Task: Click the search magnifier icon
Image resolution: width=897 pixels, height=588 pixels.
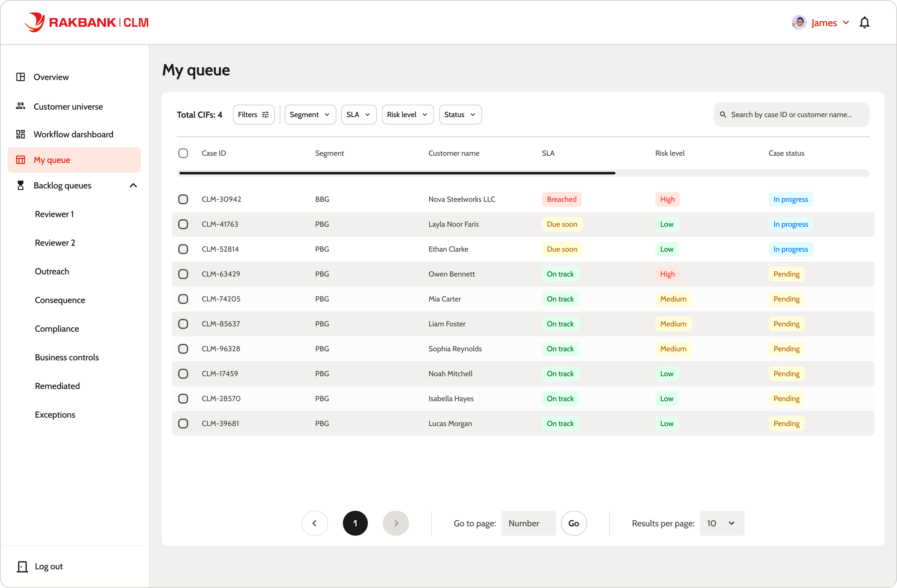Action: click(x=723, y=115)
